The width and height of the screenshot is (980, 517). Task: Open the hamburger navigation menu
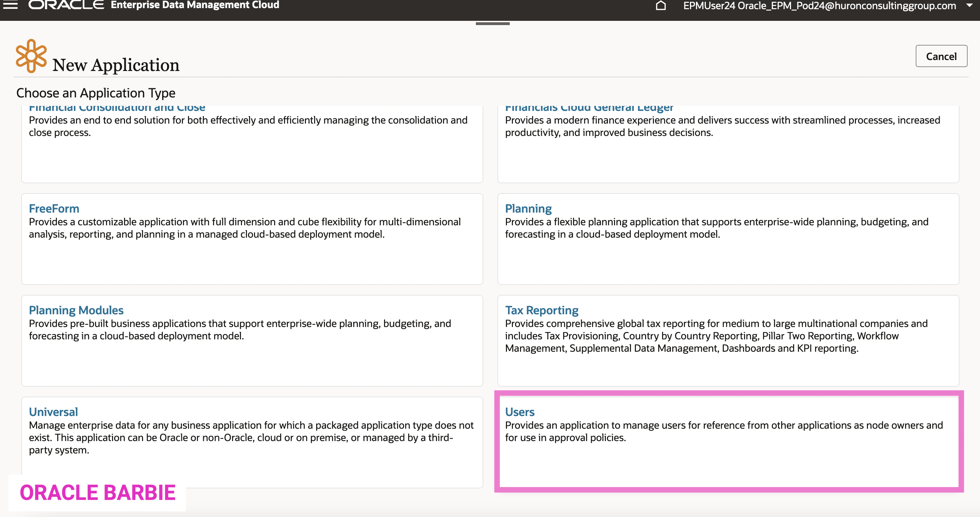pyautogui.click(x=10, y=5)
